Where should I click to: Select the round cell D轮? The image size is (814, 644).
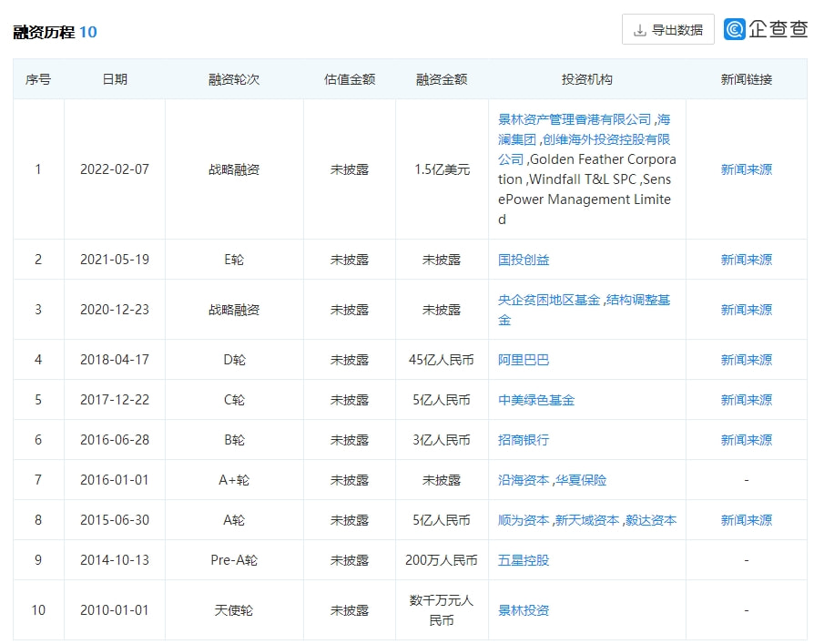click(234, 360)
